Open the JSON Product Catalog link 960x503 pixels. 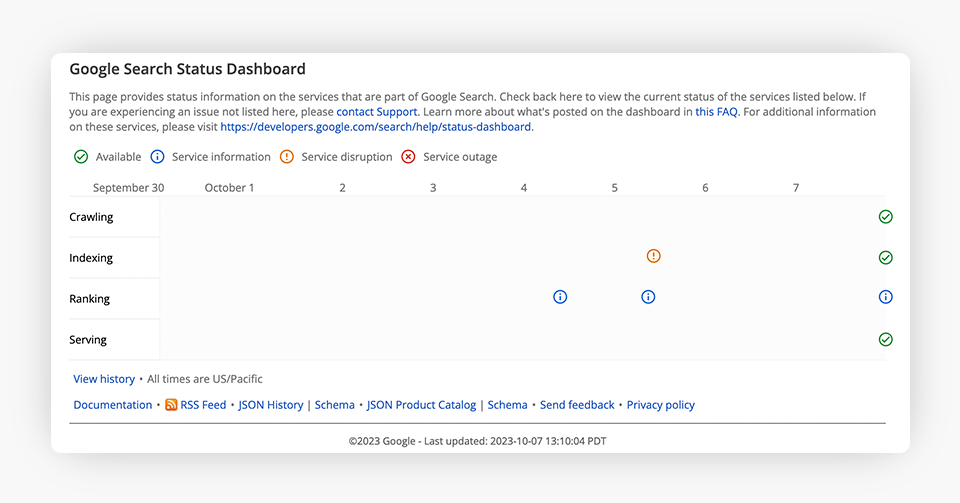coord(421,405)
